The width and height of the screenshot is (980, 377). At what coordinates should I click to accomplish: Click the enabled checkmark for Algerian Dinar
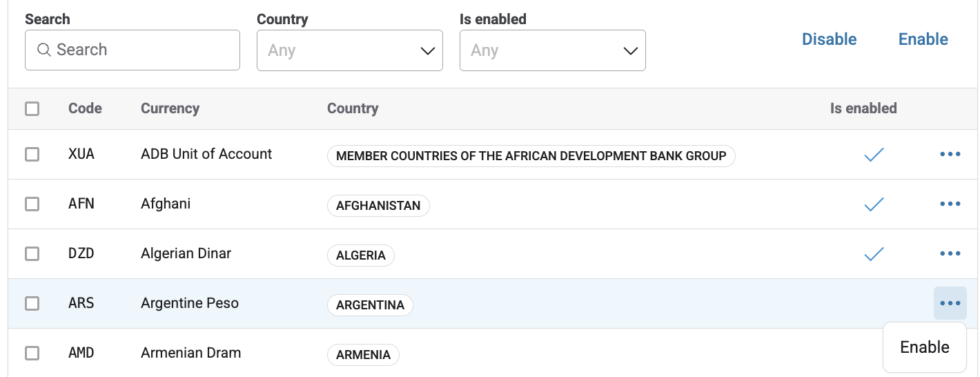tap(874, 254)
